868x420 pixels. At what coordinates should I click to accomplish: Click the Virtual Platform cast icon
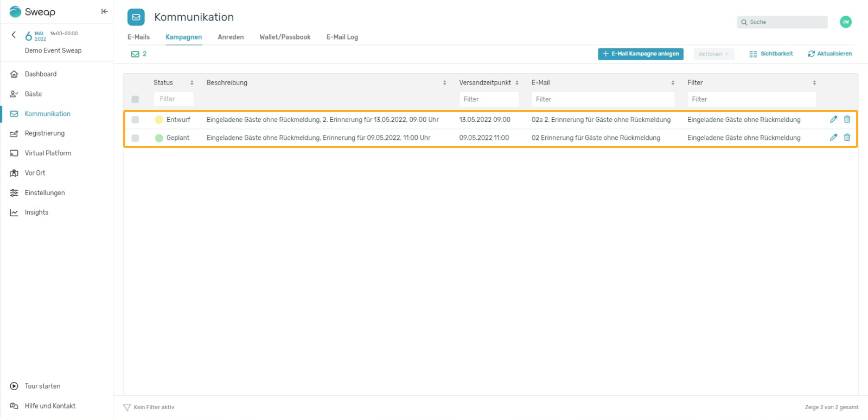click(x=14, y=153)
